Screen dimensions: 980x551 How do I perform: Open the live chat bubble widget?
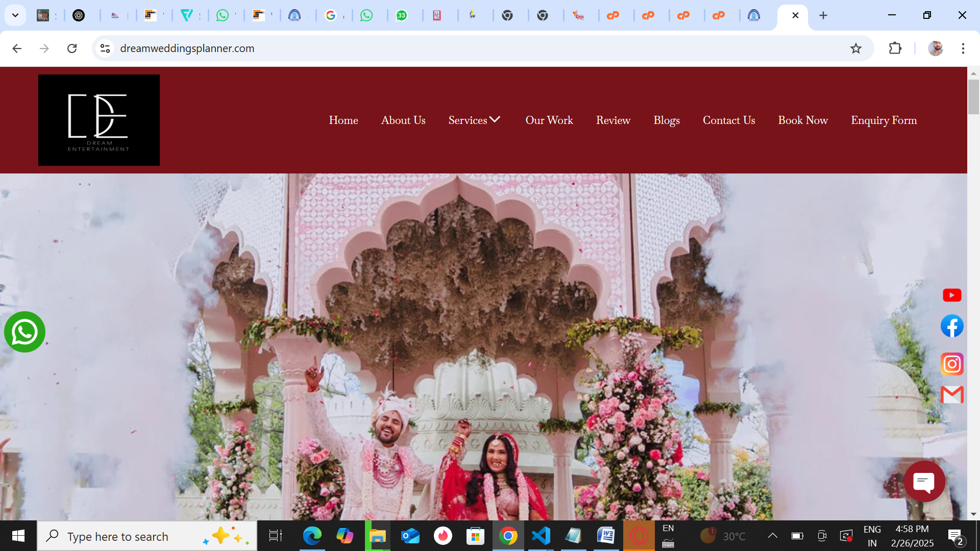(x=924, y=481)
